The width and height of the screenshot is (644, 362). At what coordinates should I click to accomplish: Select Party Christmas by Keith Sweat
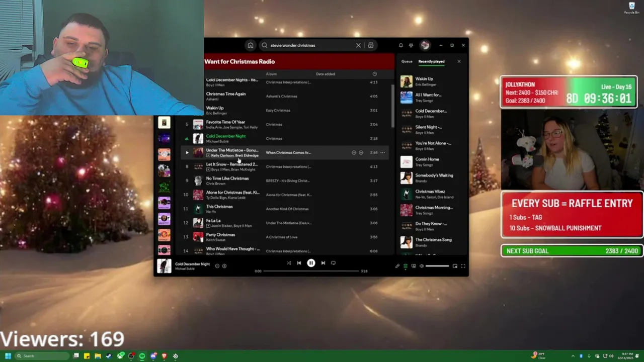(x=220, y=235)
